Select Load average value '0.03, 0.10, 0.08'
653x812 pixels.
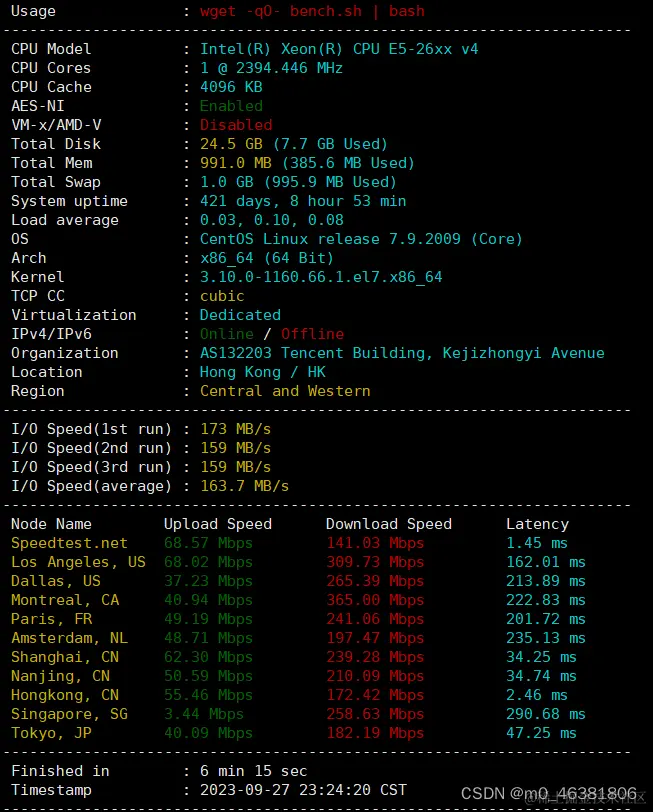click(271, 220)
